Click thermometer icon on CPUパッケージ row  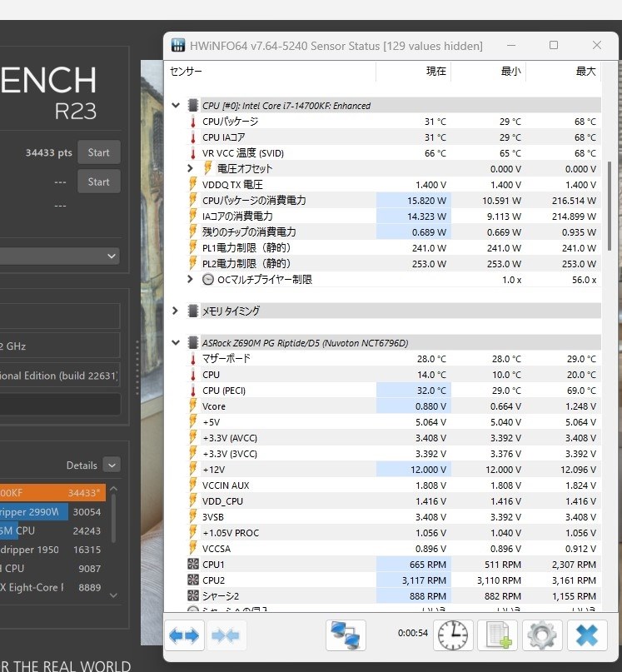click(x=193, y=122)
